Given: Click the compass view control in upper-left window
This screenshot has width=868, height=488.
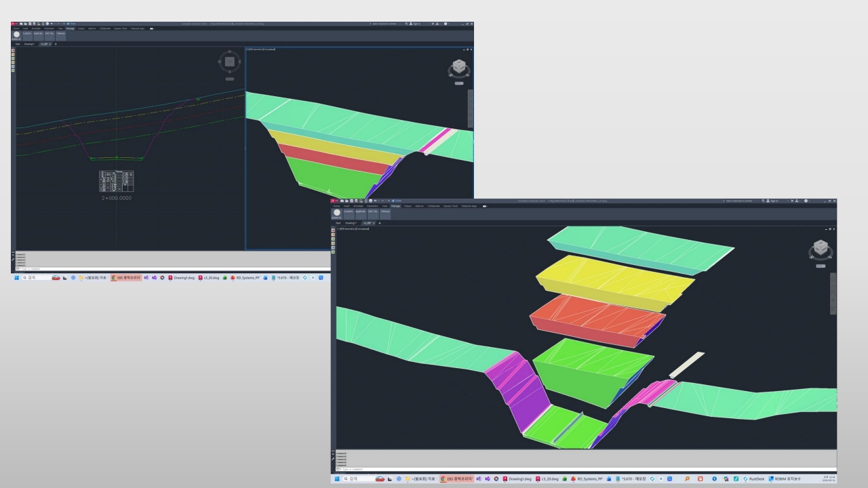Looking at the screenshot, I should pyautogui.click(x=229, y=62).
